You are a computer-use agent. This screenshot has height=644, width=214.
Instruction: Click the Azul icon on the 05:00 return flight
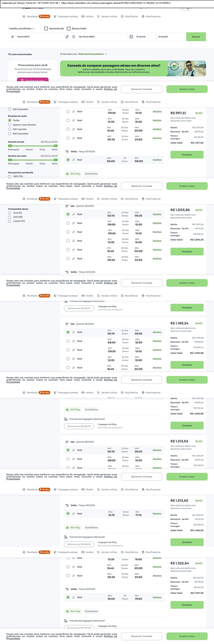tap(74, 160)
